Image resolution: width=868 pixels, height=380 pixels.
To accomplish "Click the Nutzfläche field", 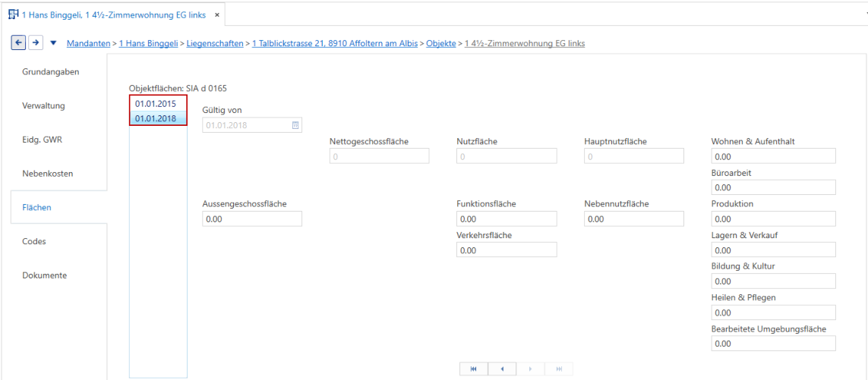I will tap(507, 156).
